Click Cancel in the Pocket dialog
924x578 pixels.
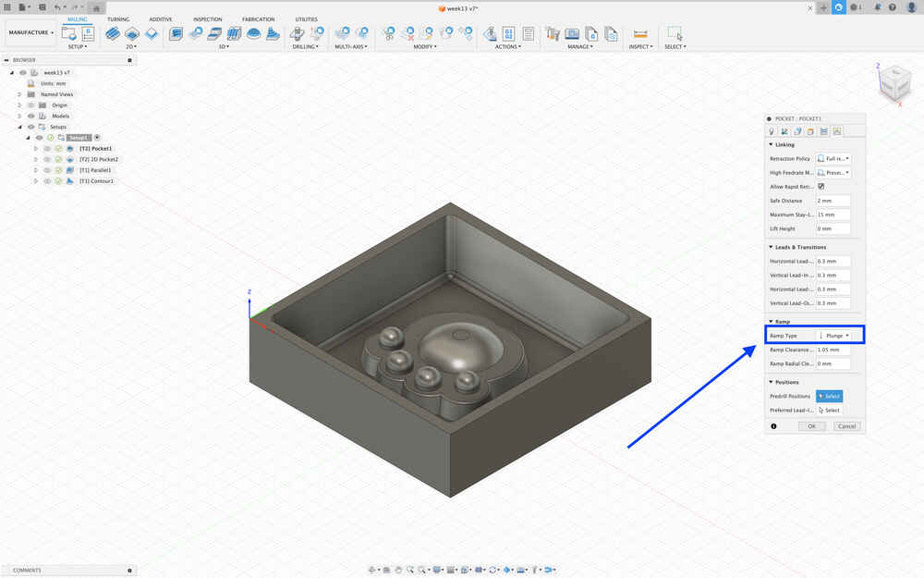click(846, 426)
